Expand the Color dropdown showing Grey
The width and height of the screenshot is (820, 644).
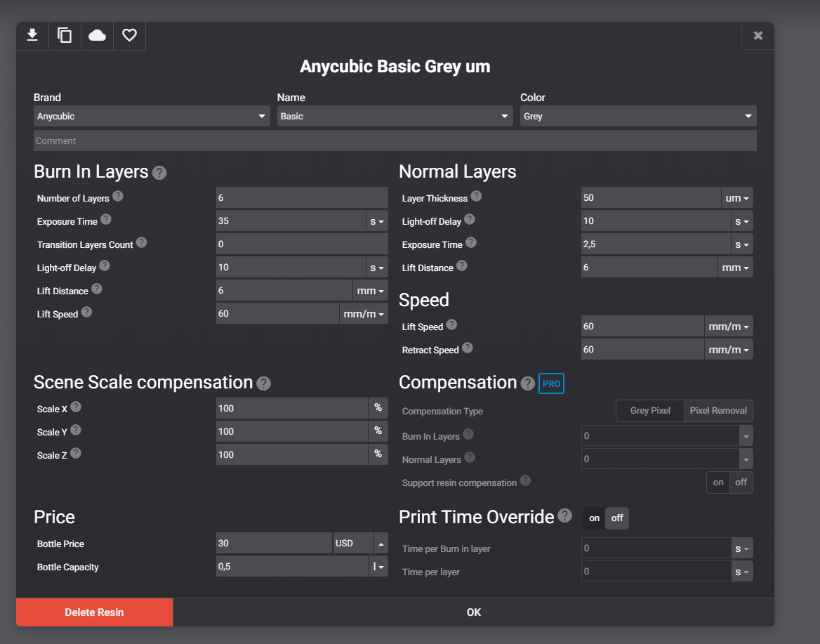(637, 116)
